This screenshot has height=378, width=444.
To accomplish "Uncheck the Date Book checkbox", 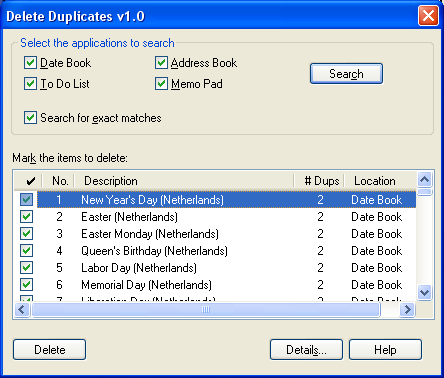I will click(30, 63).
